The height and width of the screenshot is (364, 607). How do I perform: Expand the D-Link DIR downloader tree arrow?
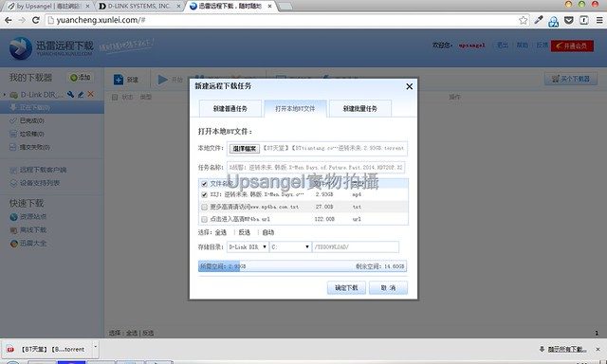point(4,95)
